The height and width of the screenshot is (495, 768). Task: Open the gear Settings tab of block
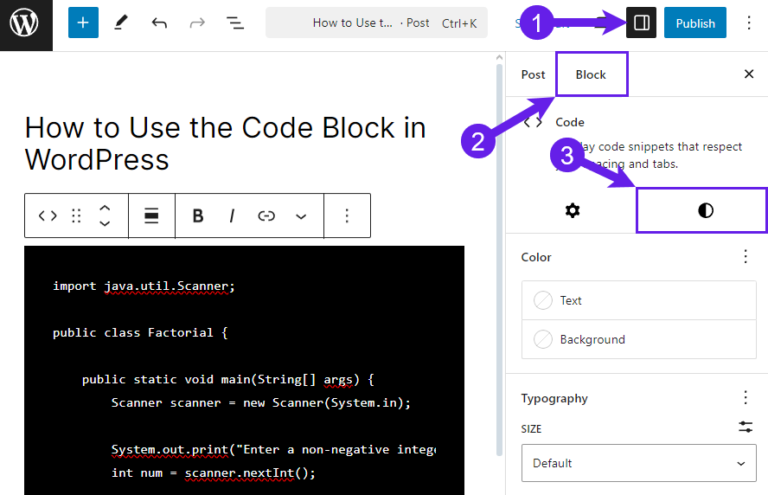pyautogui.click(x=572, y=211)
